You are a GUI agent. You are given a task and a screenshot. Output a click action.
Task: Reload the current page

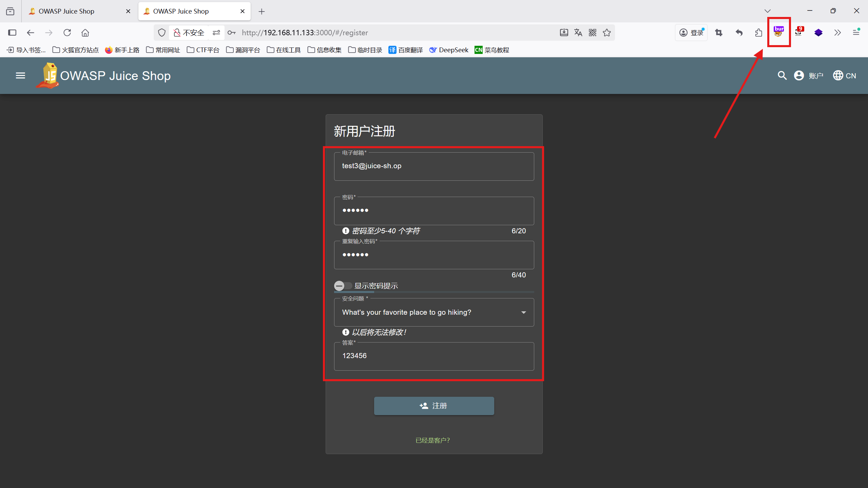click(67, 33)
